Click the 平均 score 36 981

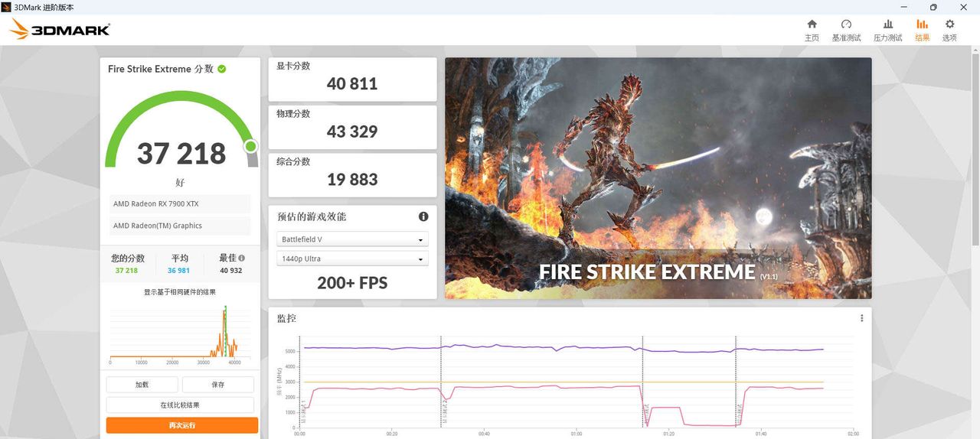point(178,271)
